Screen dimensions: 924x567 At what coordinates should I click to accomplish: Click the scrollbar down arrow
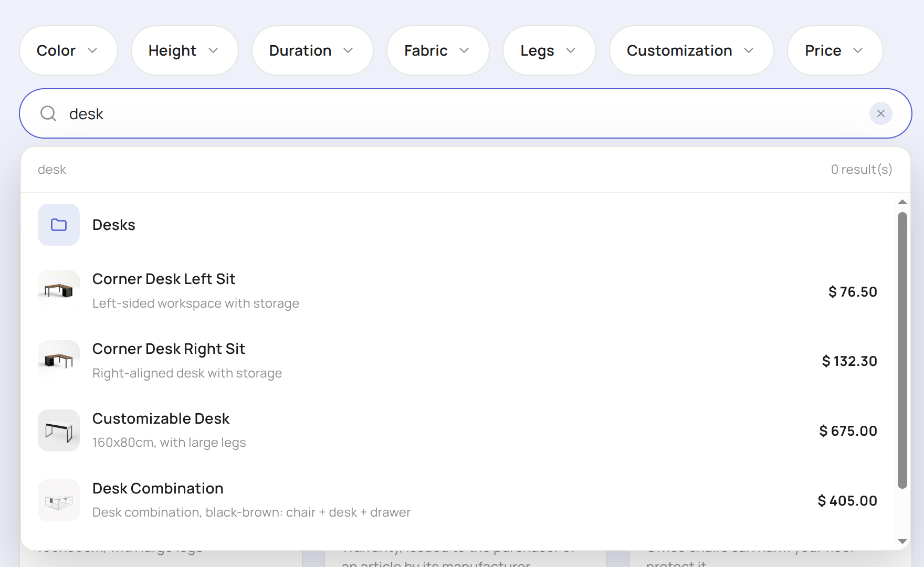click(902, 541)
